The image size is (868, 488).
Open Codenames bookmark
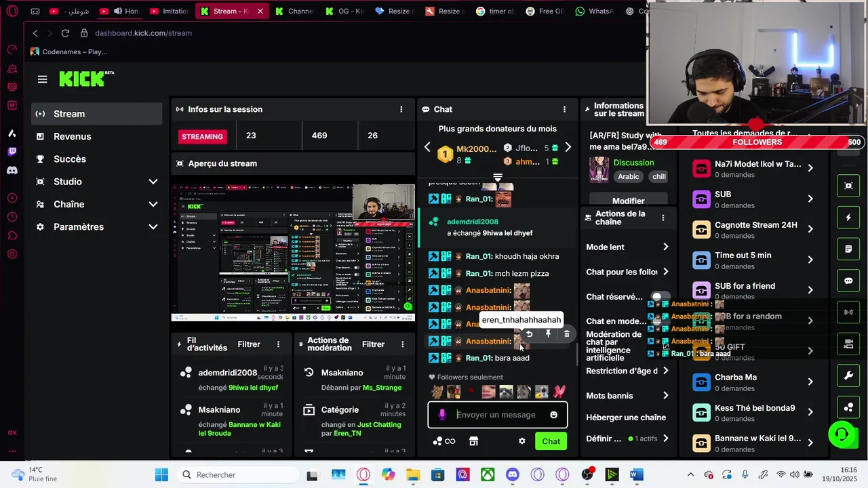coord(68,52)
